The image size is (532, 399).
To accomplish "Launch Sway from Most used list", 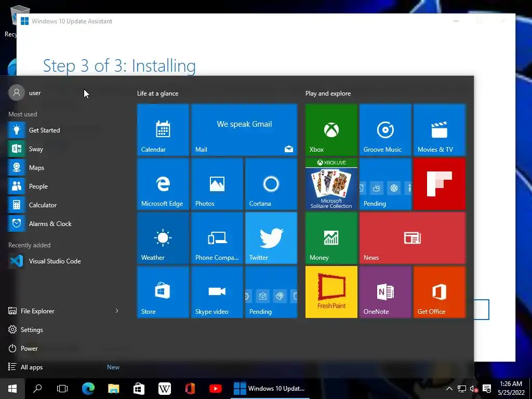I will 64,149.
